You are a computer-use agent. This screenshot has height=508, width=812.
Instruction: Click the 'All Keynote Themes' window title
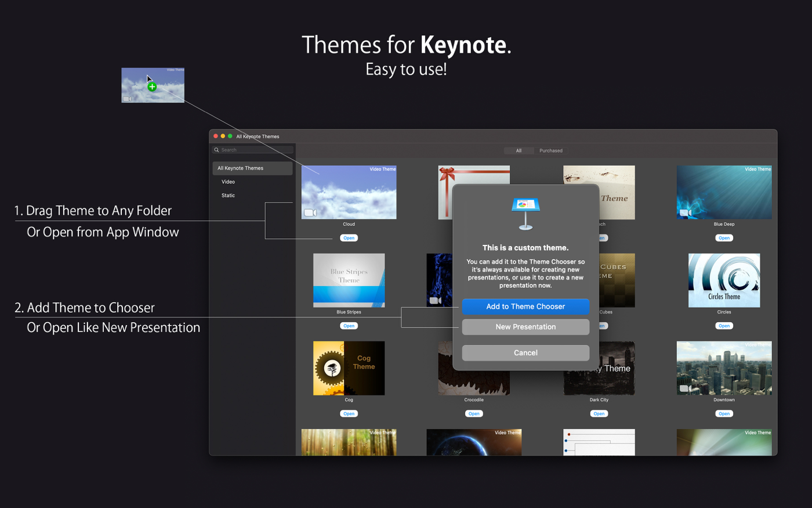tap(258, 136)
